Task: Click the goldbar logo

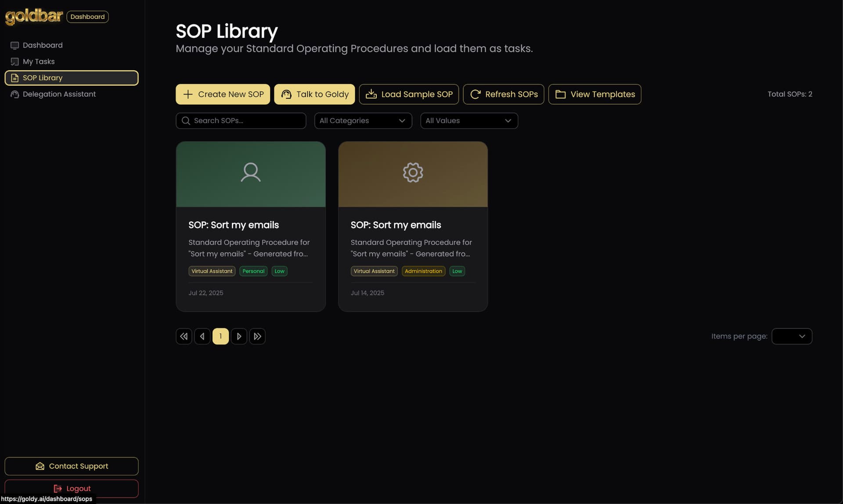Action: [34, 16]
